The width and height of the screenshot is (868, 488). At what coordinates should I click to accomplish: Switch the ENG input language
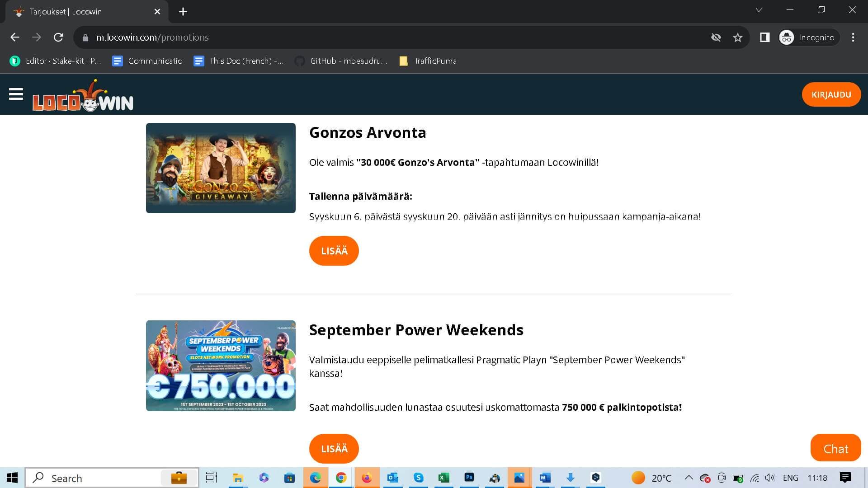coord(790,478)
